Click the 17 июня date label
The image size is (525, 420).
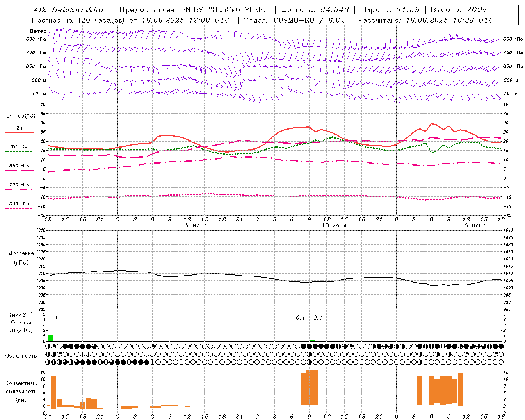pos(195,226)
